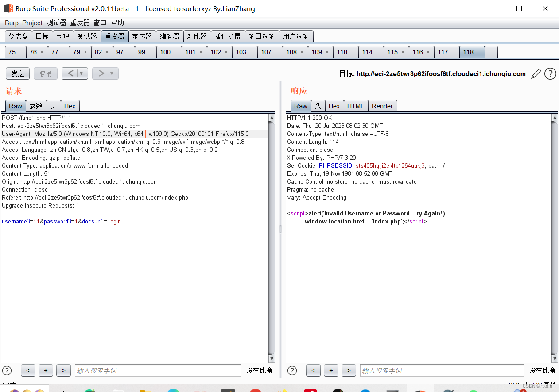Select the response Render tab

382,106
